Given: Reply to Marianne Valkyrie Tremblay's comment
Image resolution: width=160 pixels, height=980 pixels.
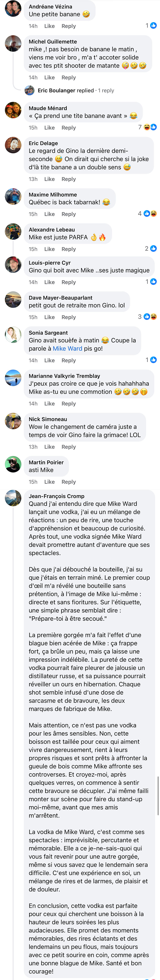Looking at the screenshot, I should (69, 404).
